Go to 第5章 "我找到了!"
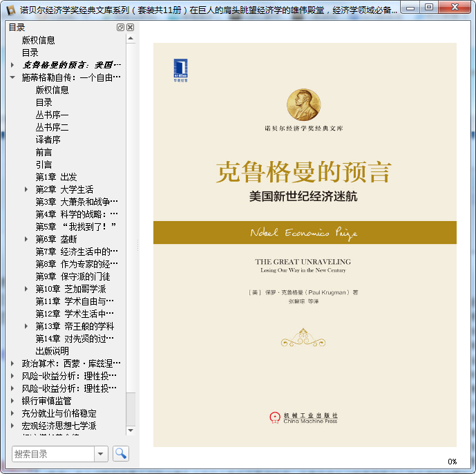This screenshot has width=476, height=474. pyautogui.click(x=76, y=227)
